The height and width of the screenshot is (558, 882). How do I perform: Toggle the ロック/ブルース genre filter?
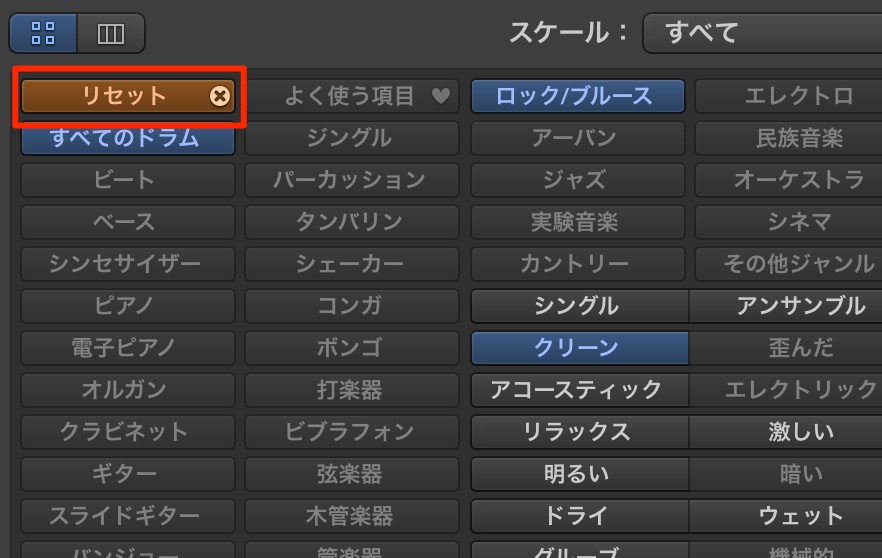[578, 96]
